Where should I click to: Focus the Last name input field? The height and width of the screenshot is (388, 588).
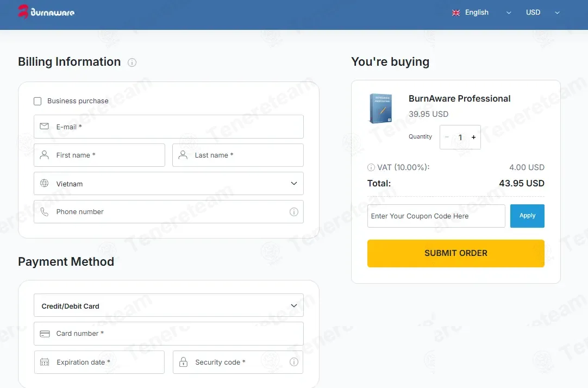pos(237,155)
